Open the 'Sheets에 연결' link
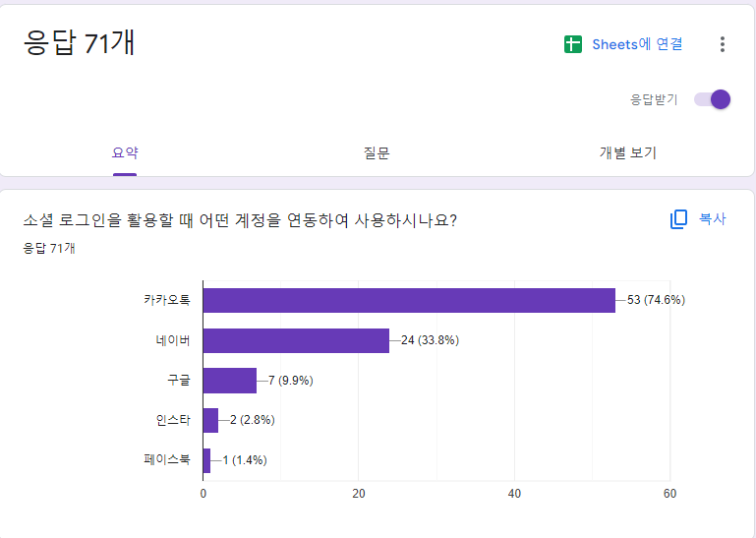Viewport: 756px width, 538px height. click(637, 44)
